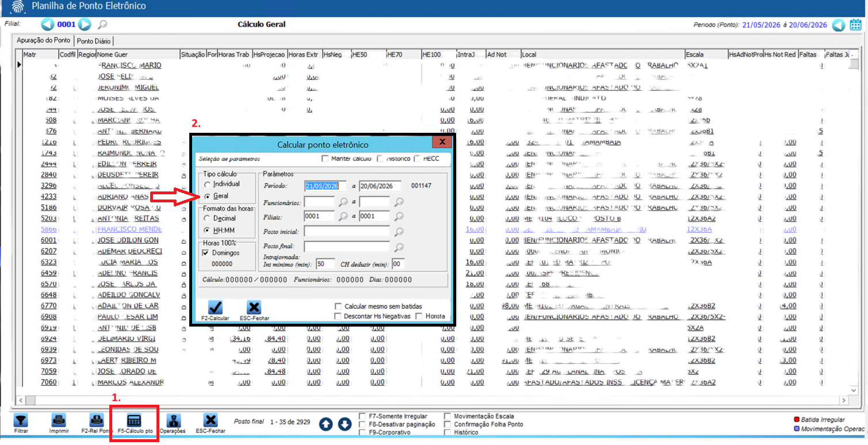868x445 pixels.
Task: Search second Filiais lookup icon
Action: click(x=399, y=216)
